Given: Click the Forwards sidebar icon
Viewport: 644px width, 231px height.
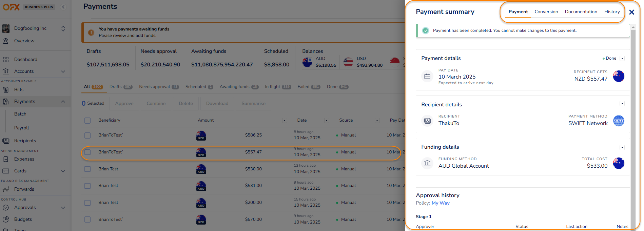Looking at the screenshot, I should point(6,189).
